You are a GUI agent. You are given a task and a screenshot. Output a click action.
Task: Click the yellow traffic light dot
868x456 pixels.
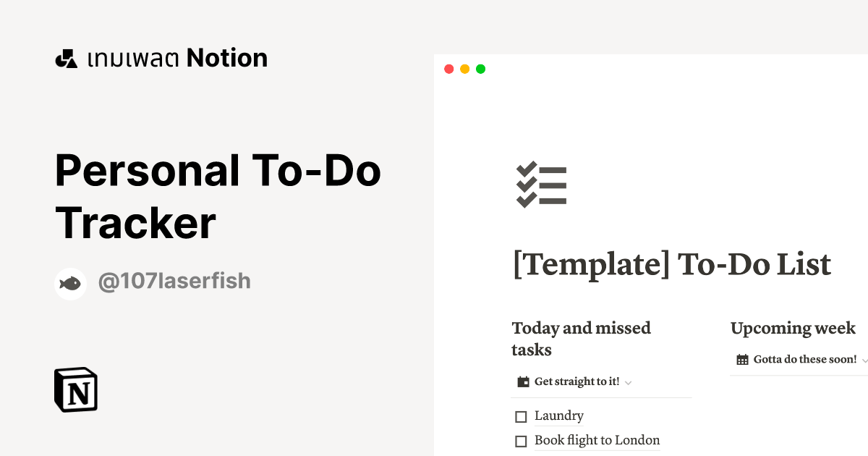tap(464, 69)
